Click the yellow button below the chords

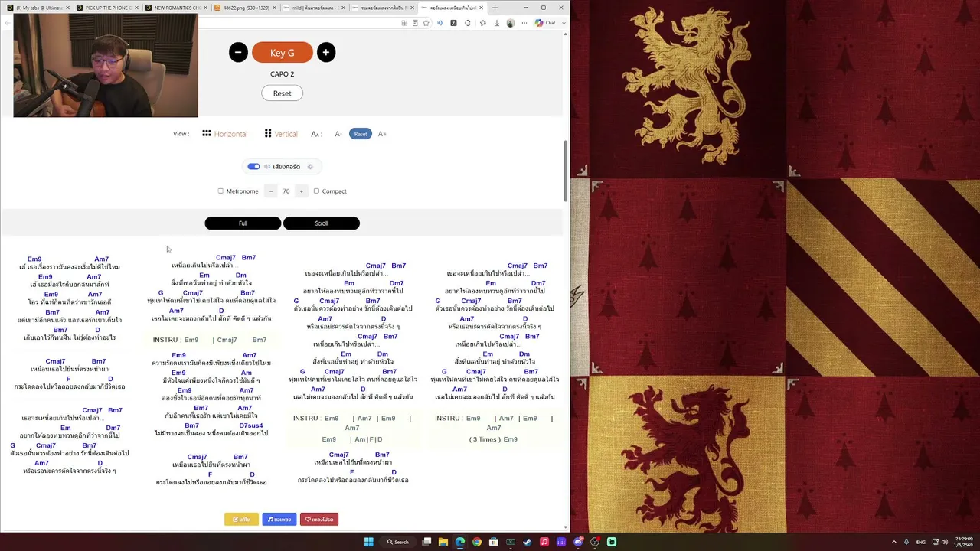pyautogui.click(x=241, y=520)
